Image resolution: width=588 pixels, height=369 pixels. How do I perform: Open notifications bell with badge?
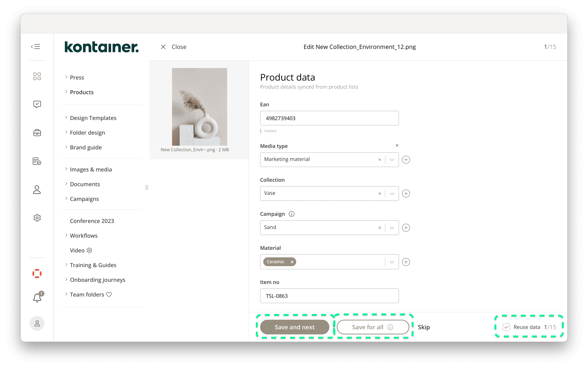(37, 297)
